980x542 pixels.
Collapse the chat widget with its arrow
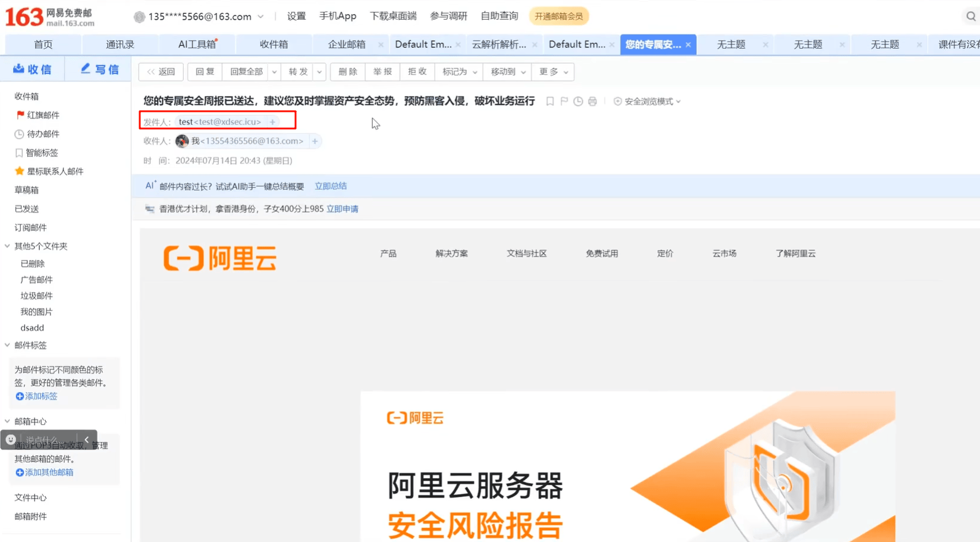(x=86, y=440)
